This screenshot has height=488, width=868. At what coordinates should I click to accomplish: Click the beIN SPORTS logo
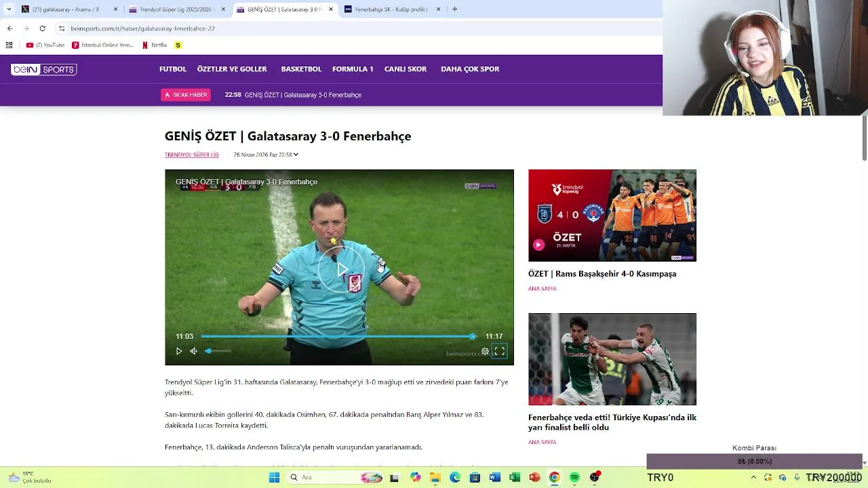click(x=43, y=69)
